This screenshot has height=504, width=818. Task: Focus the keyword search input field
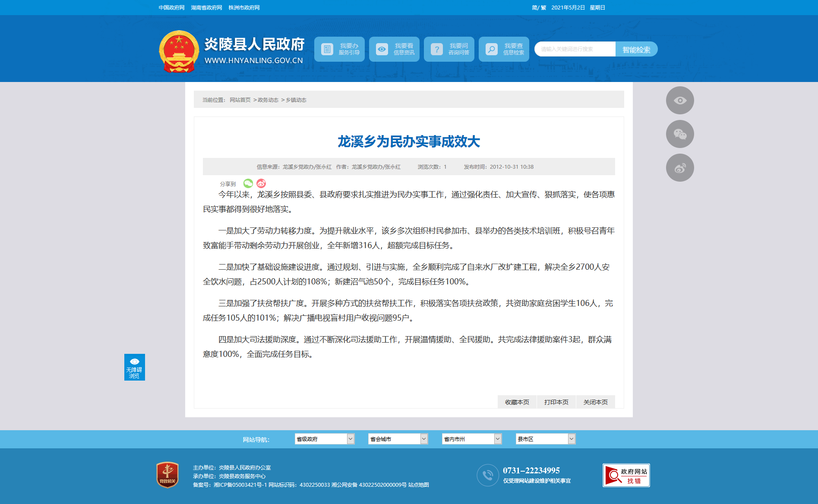pos(575,49)
